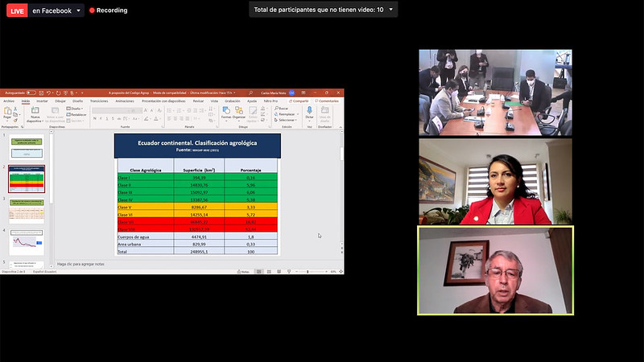Click the undo arrow in the title bar
The width and height of the screenshot is (644, 362).
[x=48, y=93]
